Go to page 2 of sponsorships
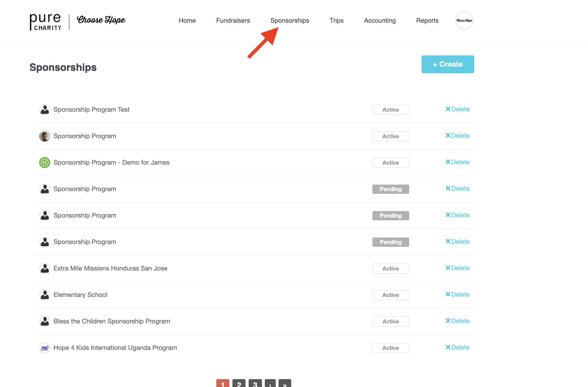The height and width of the screenshot is (387, 588). [239, 384]
